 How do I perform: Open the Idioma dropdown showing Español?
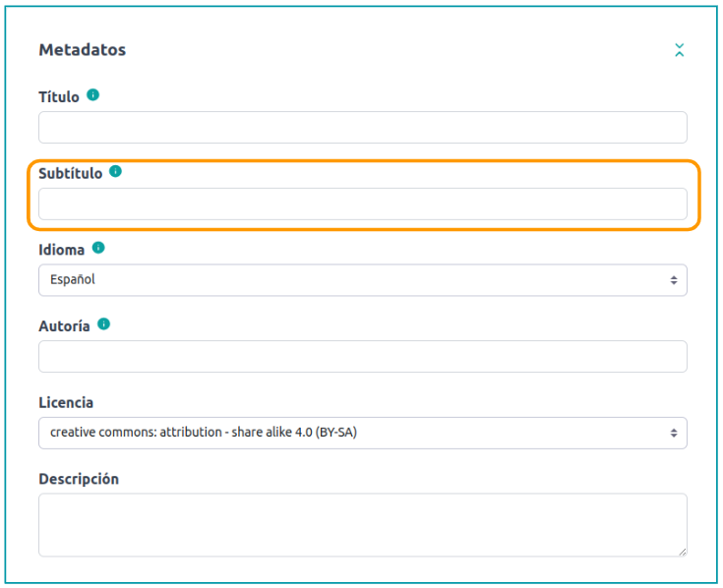362,280
